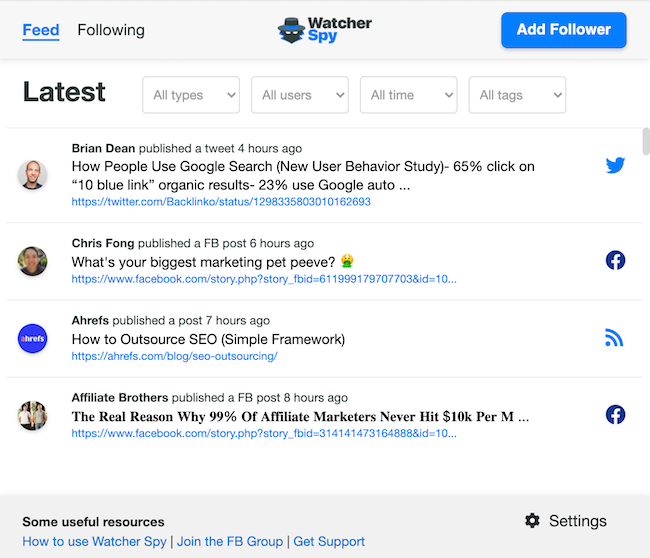Open the ahrefs.com seo-outsourcing link
This screenshot has height=558, width=650.
[x=175, y=356]
